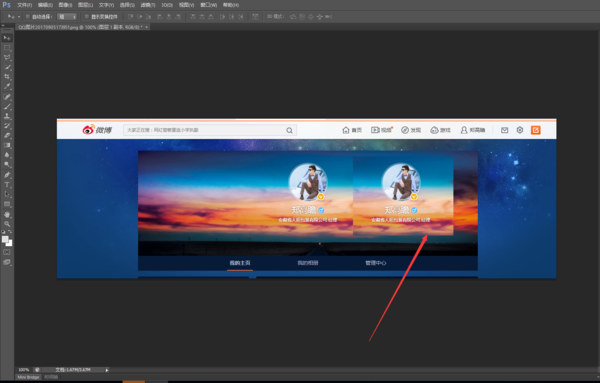
Task: Select the Horizontal Type tool
Action: coord(7,185)
